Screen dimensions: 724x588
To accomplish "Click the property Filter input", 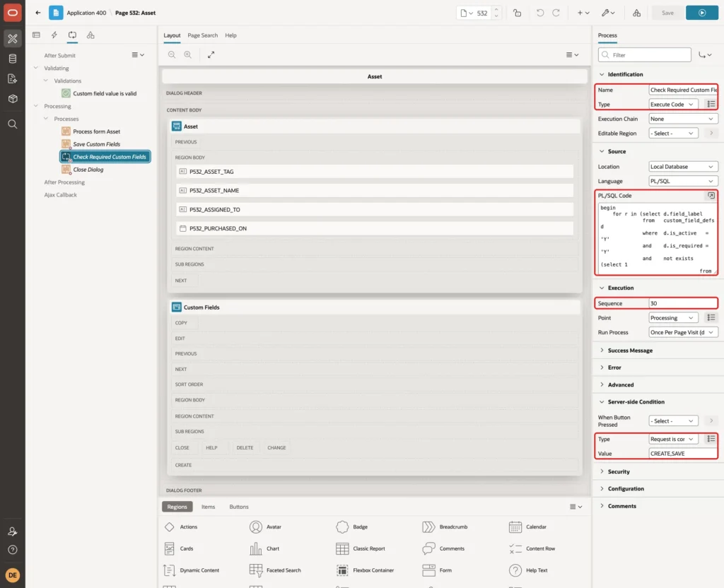I will click(645, 55).
